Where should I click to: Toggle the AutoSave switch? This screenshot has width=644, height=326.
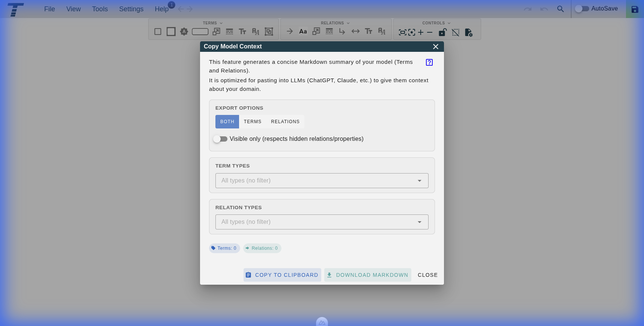click(582, 9)
